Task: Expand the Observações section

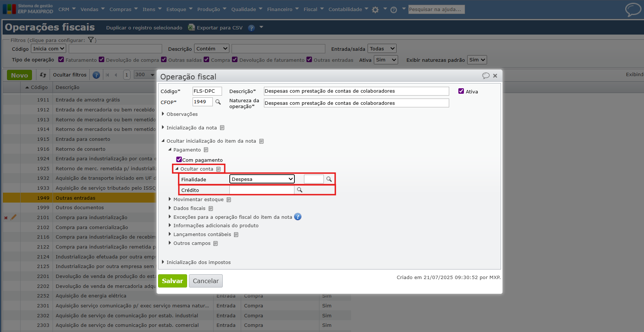Action: 163,114
